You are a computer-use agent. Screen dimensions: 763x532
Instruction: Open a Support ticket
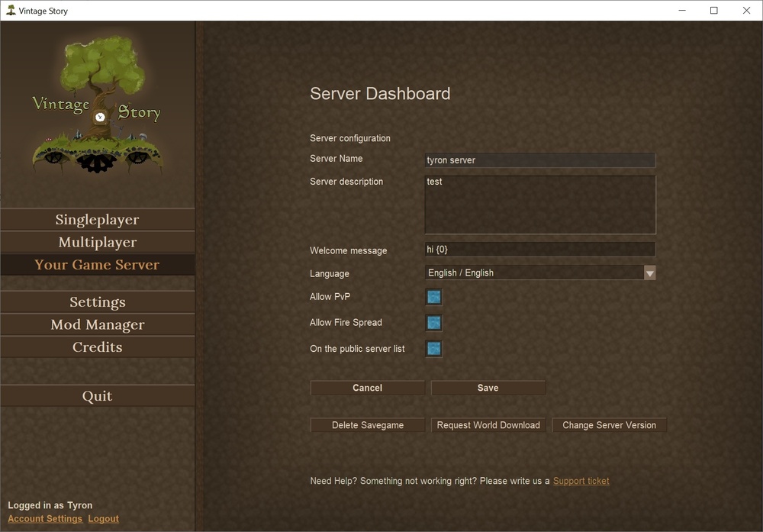(581, 481)
